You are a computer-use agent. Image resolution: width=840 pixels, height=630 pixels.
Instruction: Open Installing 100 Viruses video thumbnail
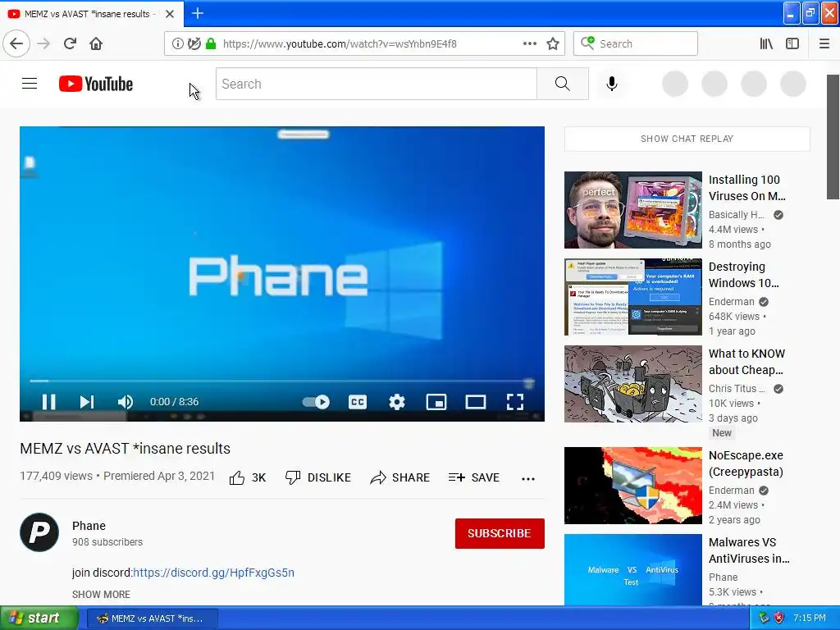[x=632, y=210]
